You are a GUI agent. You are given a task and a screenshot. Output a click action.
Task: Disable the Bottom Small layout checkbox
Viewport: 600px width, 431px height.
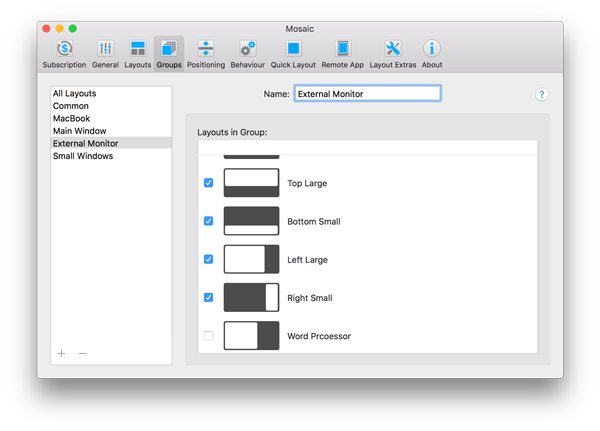209,221
